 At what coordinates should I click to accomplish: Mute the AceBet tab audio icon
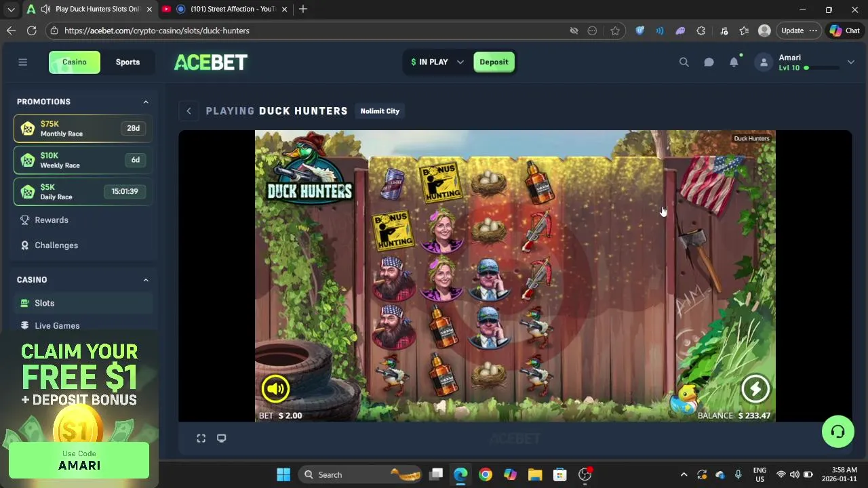point(45,9)
